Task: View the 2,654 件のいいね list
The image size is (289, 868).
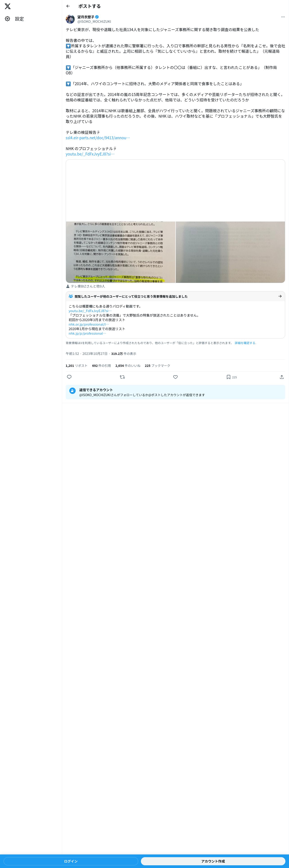Action: pos(128,365)
